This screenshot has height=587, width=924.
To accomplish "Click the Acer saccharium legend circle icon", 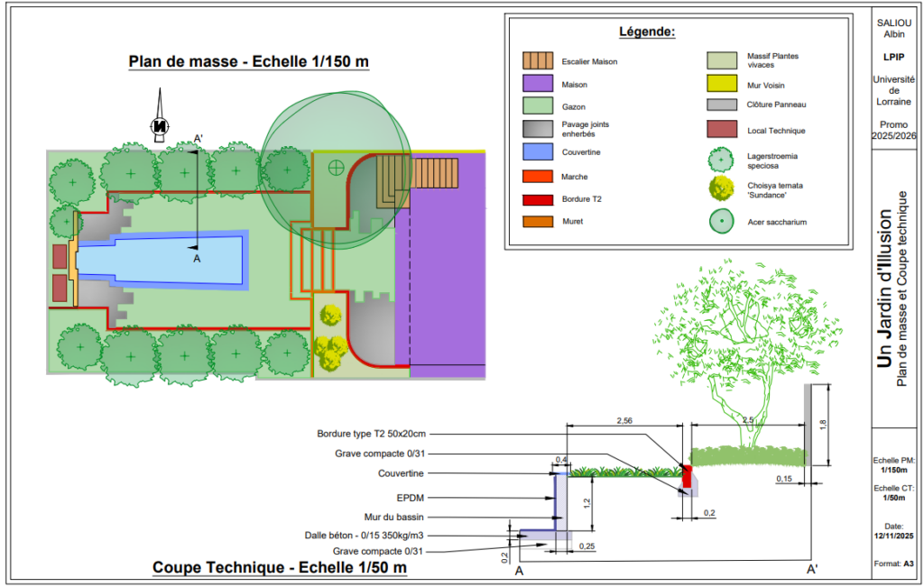I will coord(721,222).
